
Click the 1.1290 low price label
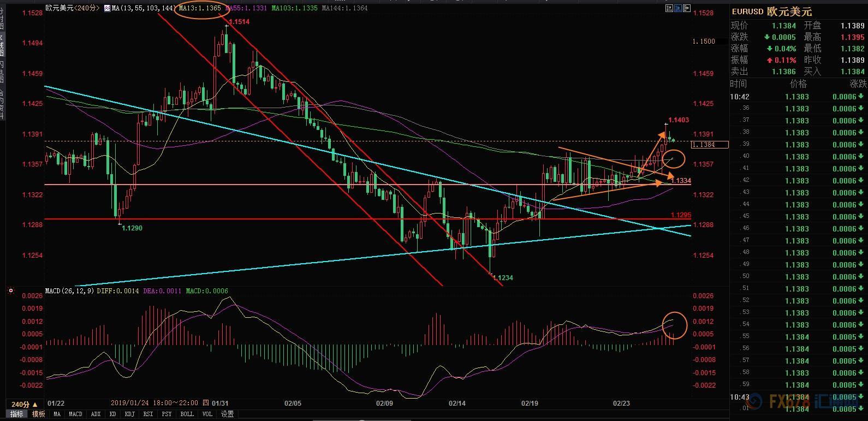click(x=132, y=228)
